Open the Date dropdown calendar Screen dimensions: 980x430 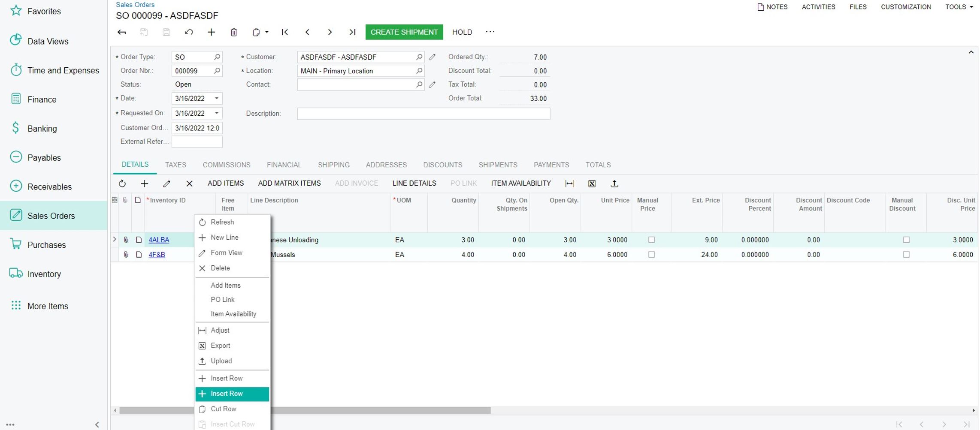pos(217,99)
